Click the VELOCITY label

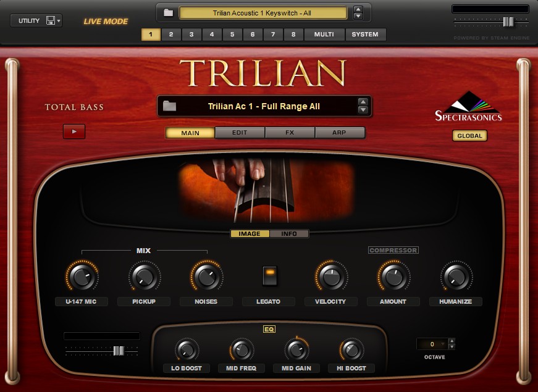[x=330, y=301]
